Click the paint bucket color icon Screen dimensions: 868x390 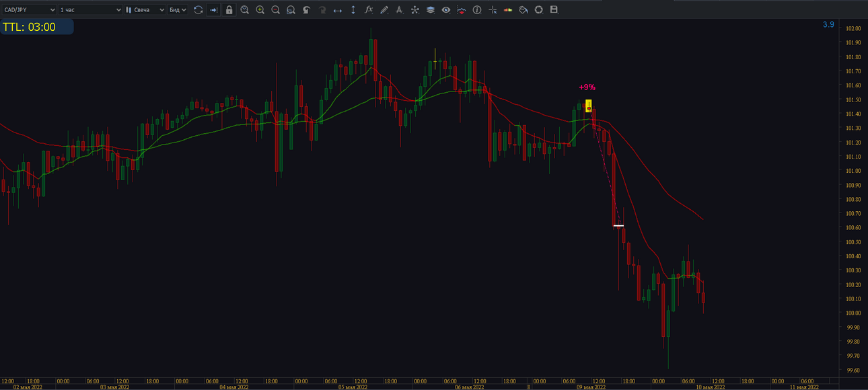(523, 10)
